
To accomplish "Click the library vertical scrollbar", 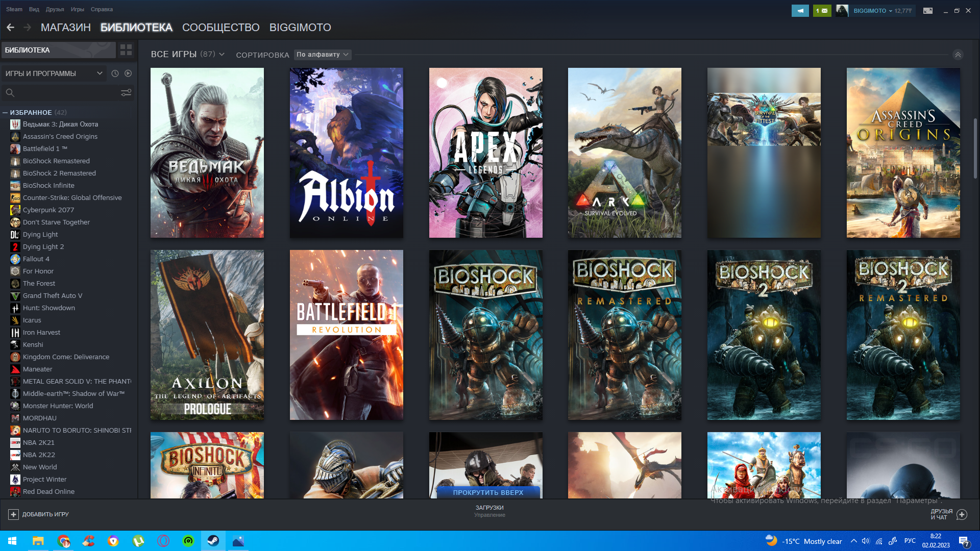I will pyautogui.click(x=975, y=148).
